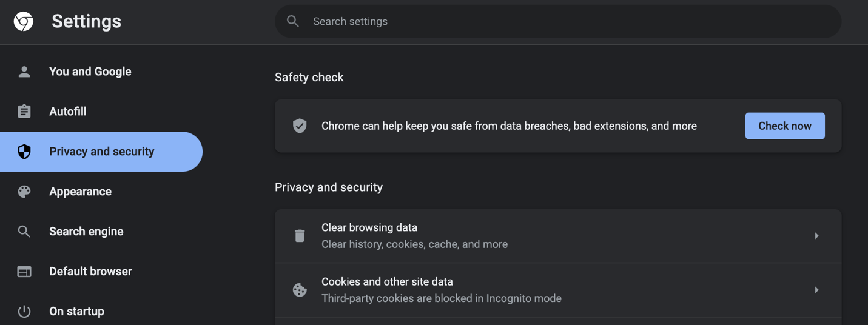Screen dimensions: 868x325
Task: Click the Clear browsing data trash icon
Action: 300,236
